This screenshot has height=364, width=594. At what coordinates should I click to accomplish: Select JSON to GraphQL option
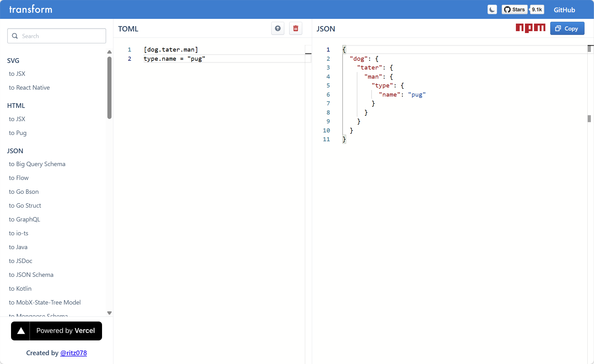click(x=25, y=220)
